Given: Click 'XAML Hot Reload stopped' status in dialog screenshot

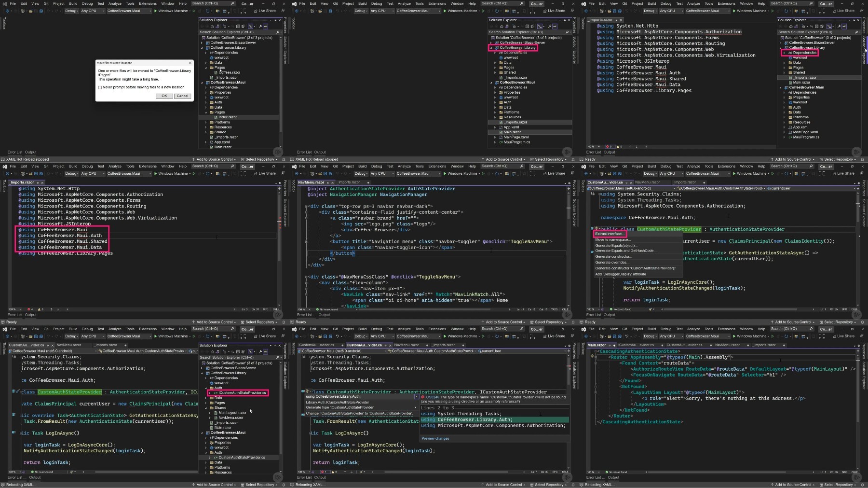Looking at the screenshot, I should click(27, 159).
